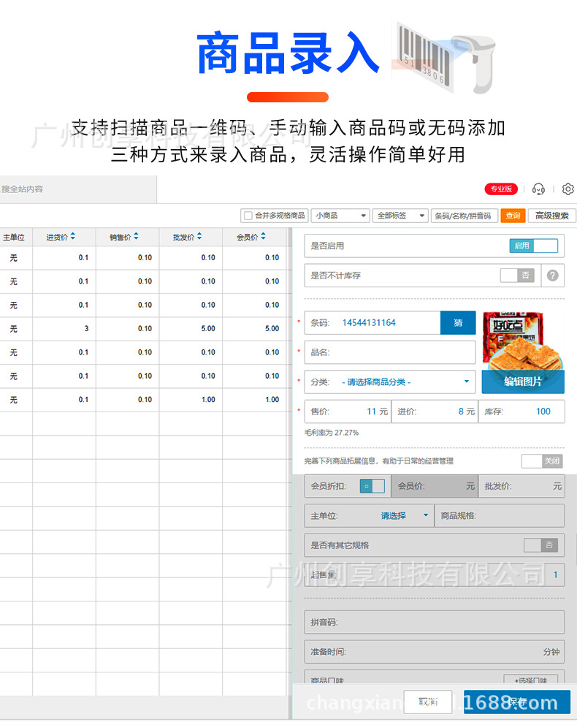Click the 搜全站内容 search field

pos(78,189)
